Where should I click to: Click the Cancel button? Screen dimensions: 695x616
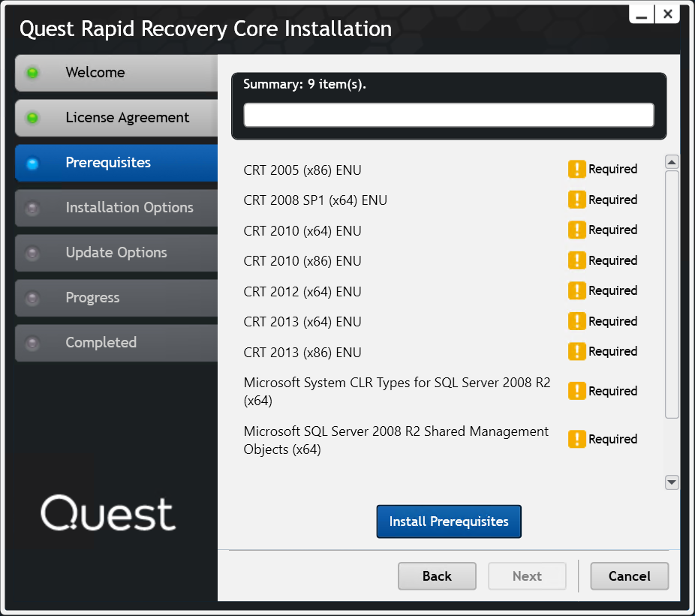[629, 575]
